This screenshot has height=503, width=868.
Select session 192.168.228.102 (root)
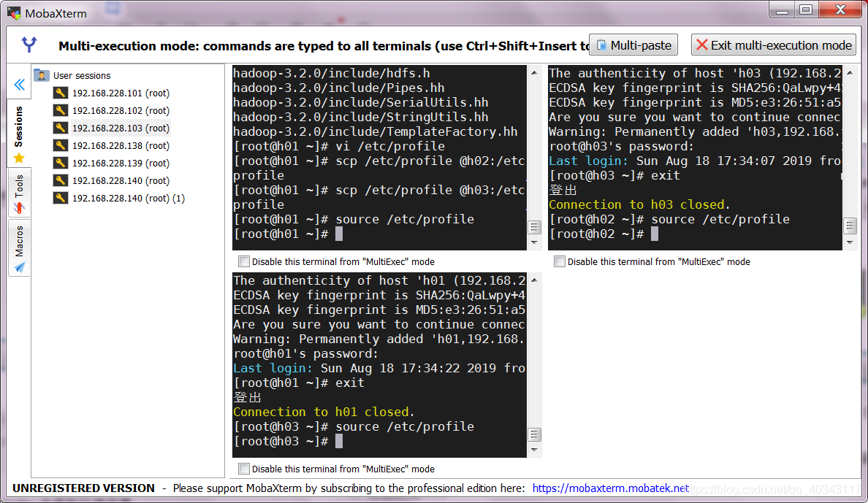tap(121, 111)
